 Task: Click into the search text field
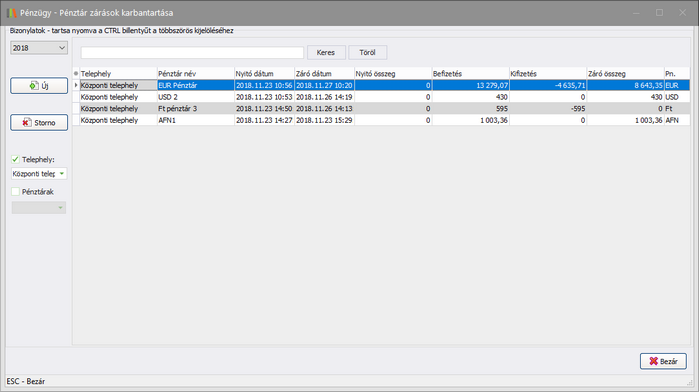click(192, 52)
